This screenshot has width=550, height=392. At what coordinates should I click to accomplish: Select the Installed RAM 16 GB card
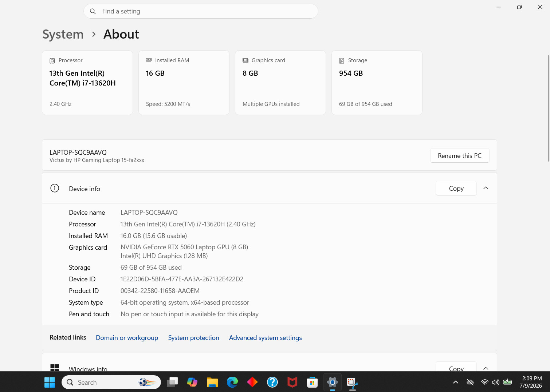(x=184, y=83)
